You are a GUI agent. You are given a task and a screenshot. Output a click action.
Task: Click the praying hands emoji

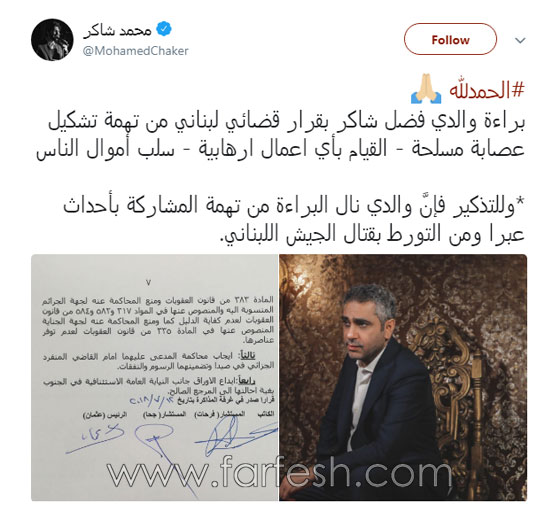[426, 89]
